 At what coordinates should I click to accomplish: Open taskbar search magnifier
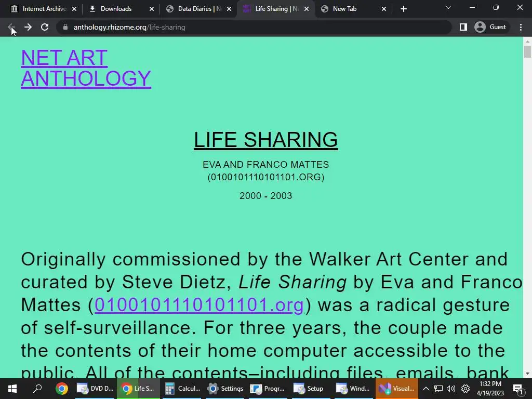coord(37,389)
